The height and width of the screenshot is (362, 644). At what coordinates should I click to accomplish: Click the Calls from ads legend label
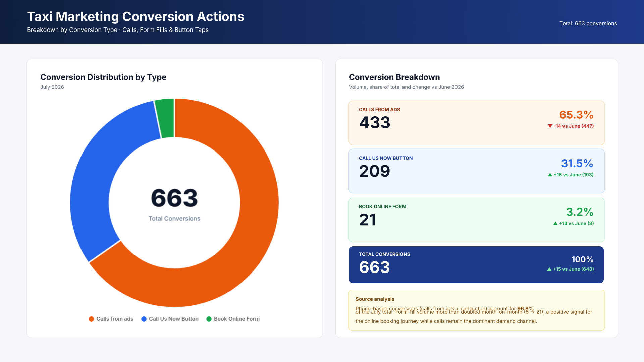click(115, 319)
